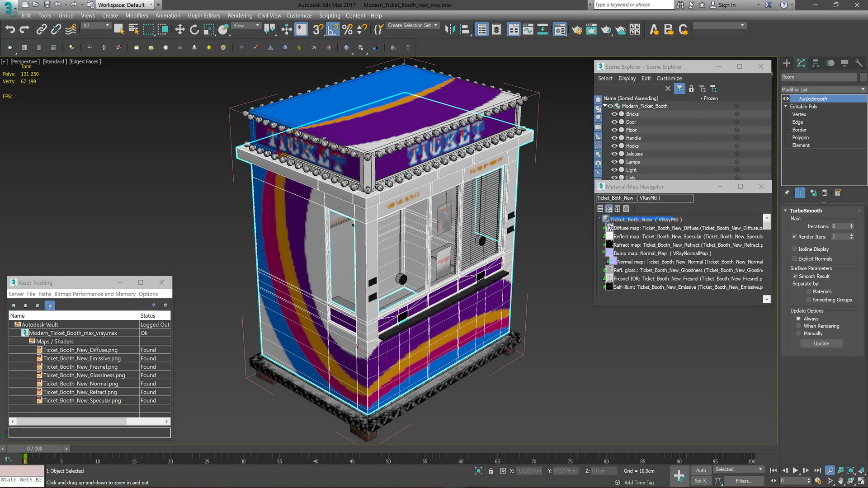The image size is (868, 488).
Task: Click the Update button in TurboSmooth
Action: click(821, 343)
